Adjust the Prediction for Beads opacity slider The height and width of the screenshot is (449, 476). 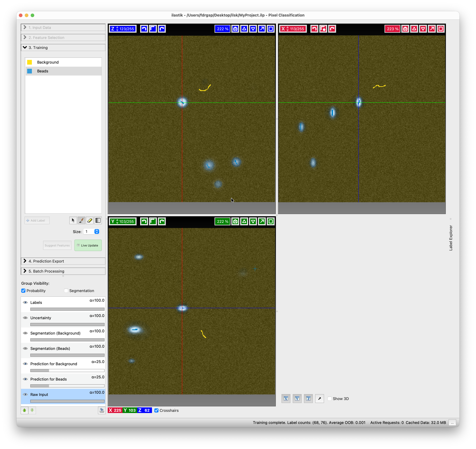point(67,386)
